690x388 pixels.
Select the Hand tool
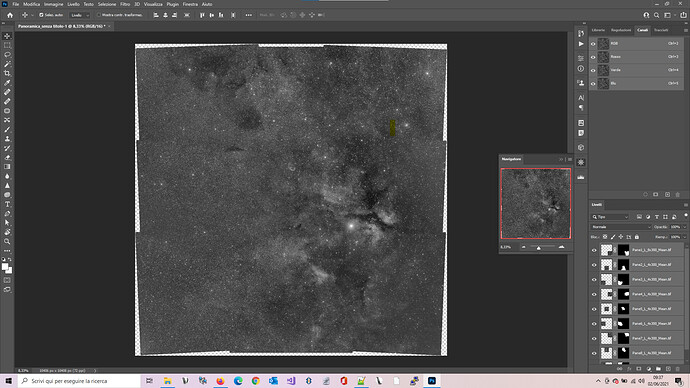coord(7,232)
